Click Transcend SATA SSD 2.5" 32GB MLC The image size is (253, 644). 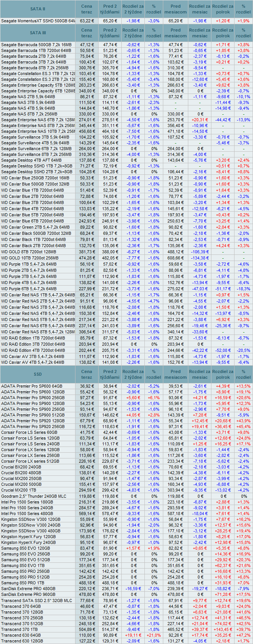[x=37, y=601]
